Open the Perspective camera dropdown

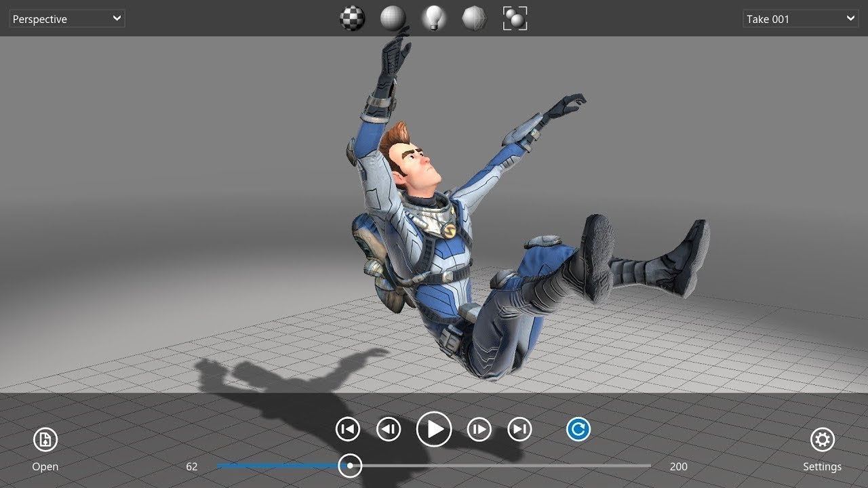coord(67,19)
